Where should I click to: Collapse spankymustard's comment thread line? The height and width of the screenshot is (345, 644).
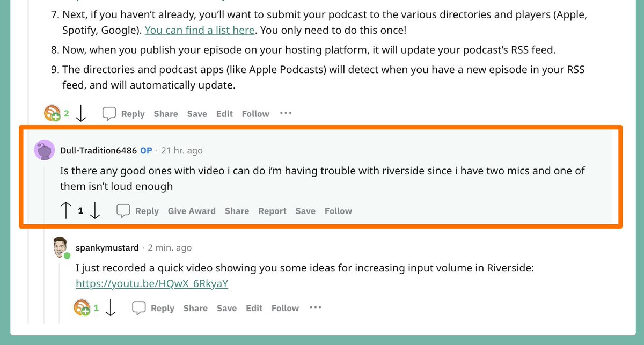click(x=60, y=292)
